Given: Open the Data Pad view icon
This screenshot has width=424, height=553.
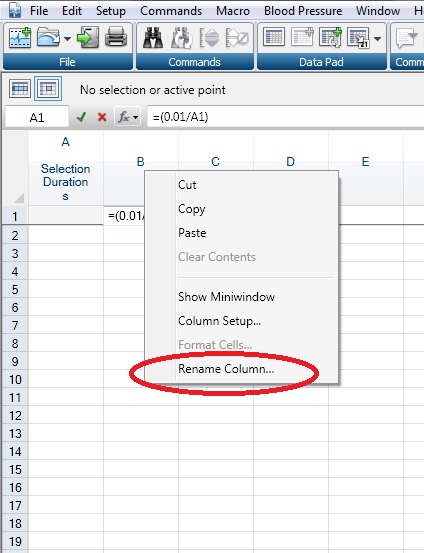Looking at the screenshot, I should click(x=274, y=37).
